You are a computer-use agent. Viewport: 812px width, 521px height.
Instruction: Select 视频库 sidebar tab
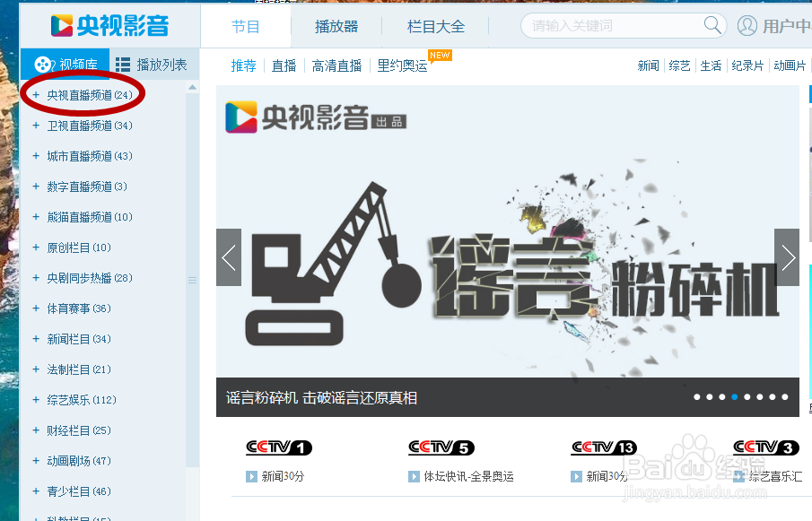click(65, 65)
